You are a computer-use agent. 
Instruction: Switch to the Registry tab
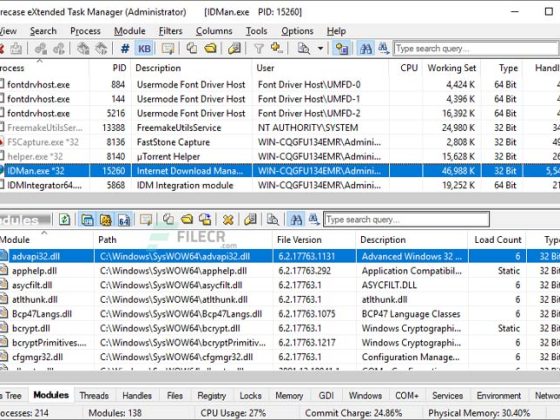211,396
